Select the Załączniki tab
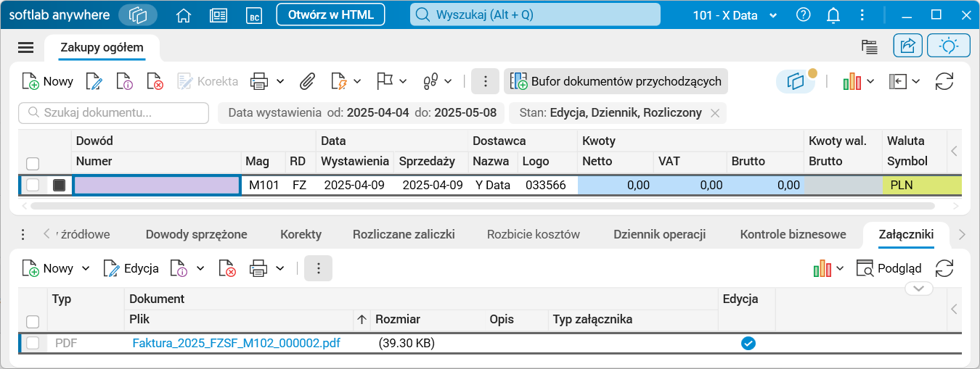Screen dimensions: 980x369 (905, 234)
